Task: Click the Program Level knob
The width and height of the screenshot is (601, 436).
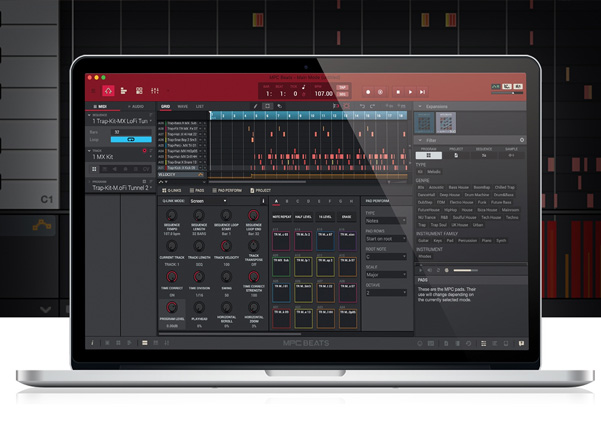Action: pyautogui.click(x=172, y=307)
